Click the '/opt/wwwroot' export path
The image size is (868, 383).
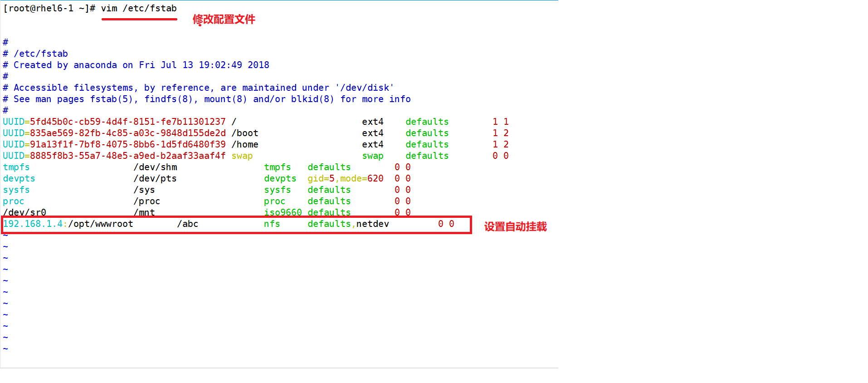(x=101, y=224)
